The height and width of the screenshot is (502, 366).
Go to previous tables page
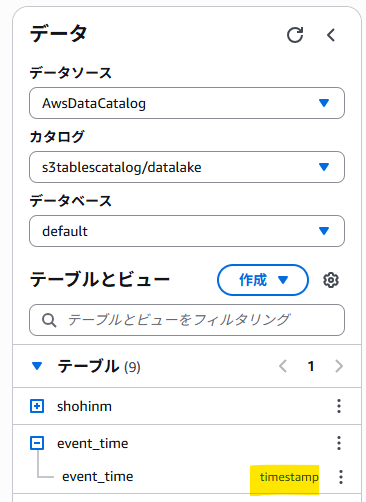pyautogui.click(x=283, y=366)
